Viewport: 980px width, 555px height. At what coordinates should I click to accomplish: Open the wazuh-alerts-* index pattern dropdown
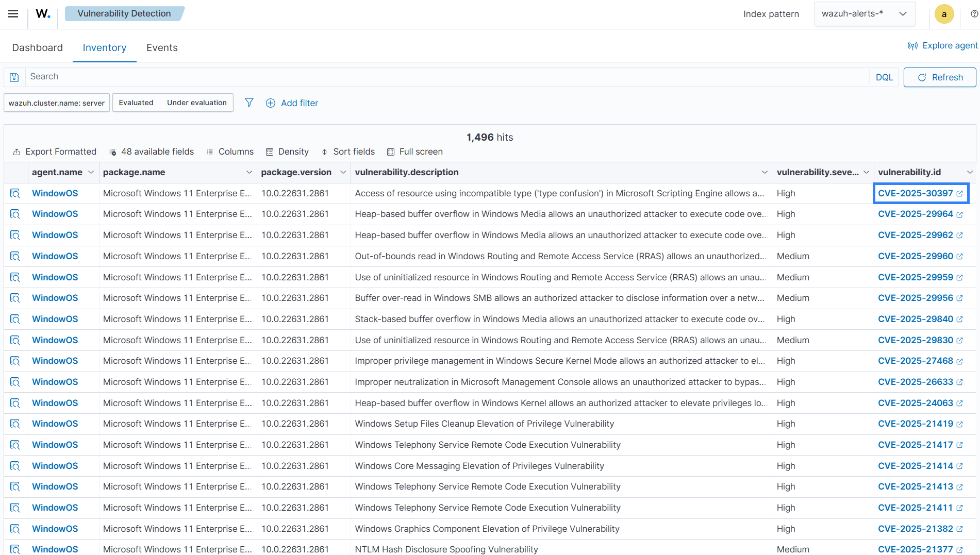(x=865, y=13)
